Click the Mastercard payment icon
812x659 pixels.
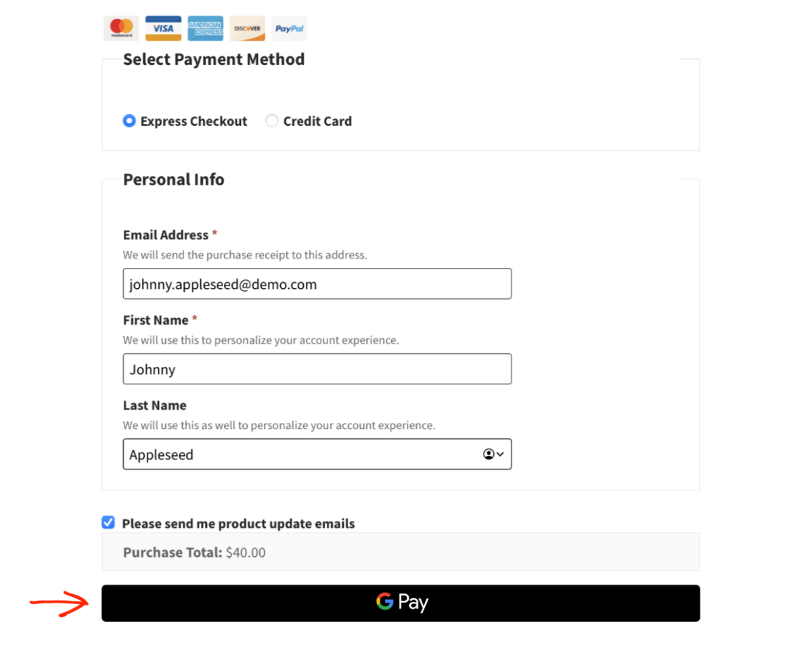[120, 28]
